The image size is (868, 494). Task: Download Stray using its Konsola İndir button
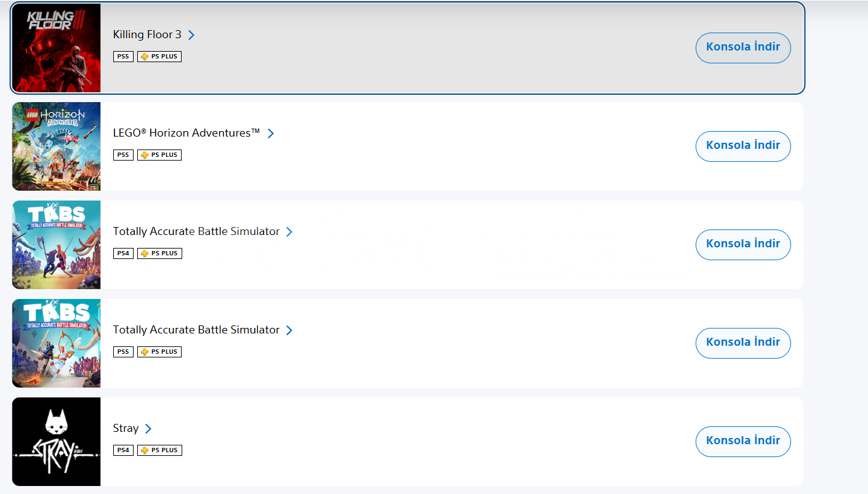pyautogui.click(x=742, y=441)
